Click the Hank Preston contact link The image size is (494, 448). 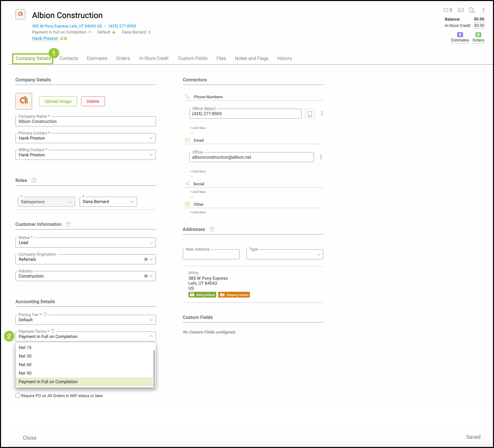[45, 39]
